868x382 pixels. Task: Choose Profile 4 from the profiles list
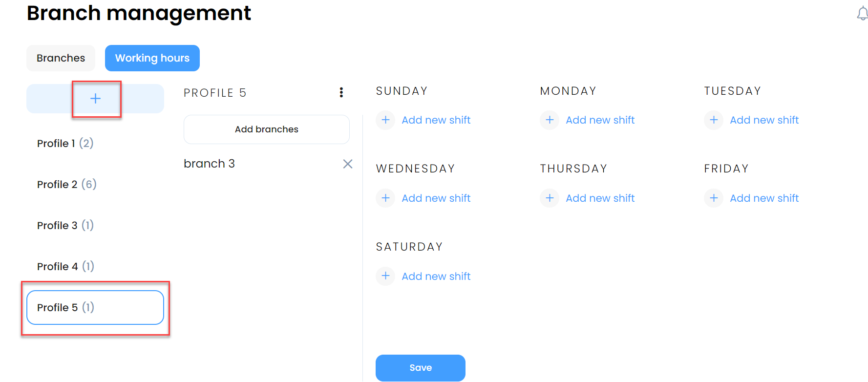(x=95, y=266)
